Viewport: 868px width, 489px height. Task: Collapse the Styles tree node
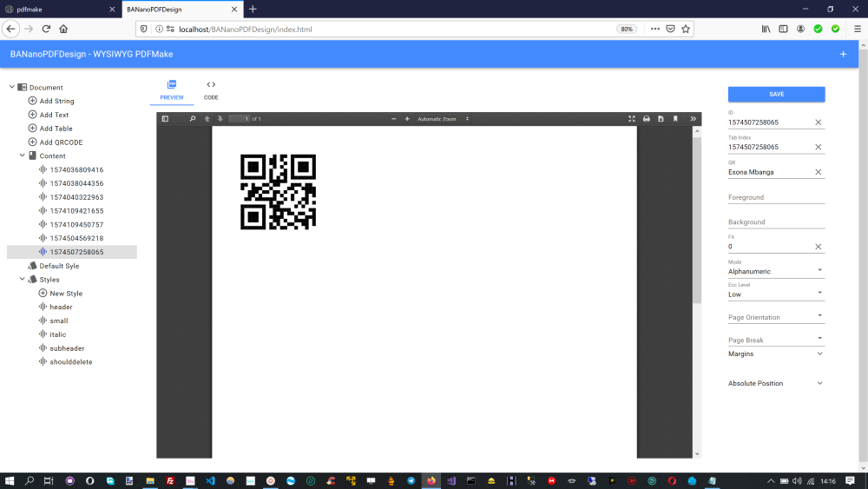tap(23, 279)
